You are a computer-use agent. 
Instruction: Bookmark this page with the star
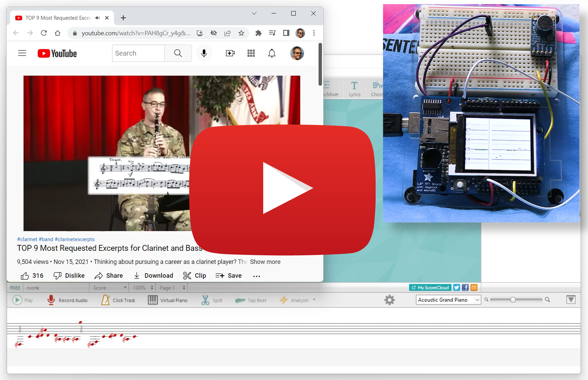pyautogui.click(x=241, y=33)
